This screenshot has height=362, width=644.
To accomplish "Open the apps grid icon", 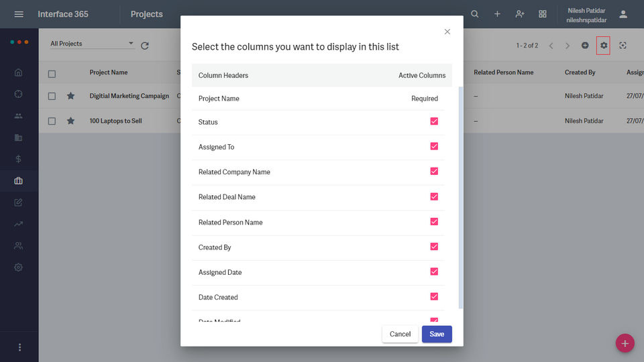I will tap(543, 14).
